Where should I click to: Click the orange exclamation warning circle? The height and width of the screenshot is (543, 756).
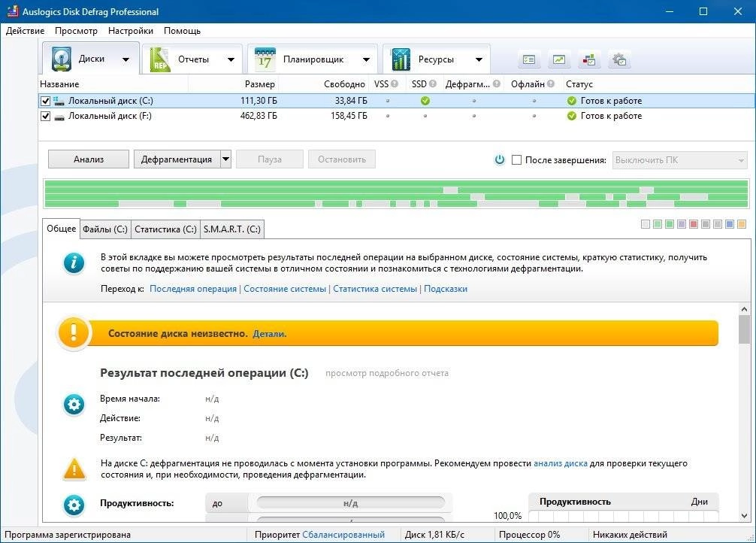point(74,333)
